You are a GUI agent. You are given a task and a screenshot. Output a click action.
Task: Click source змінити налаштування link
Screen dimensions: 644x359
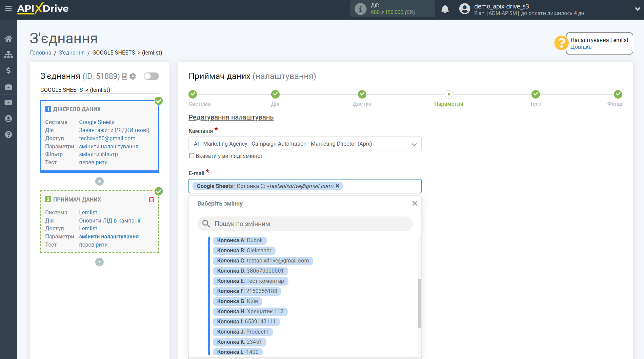(x=108, y=146)
